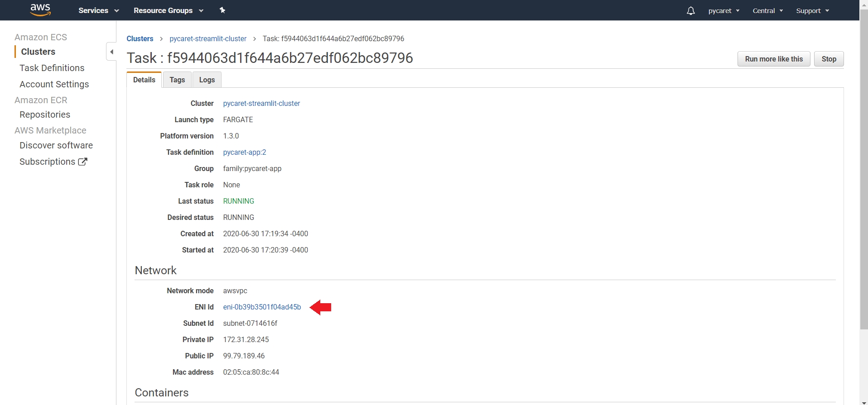Click the Stop task button
The width and height of the screenshot is (868, 405).
tap(829, 59)
